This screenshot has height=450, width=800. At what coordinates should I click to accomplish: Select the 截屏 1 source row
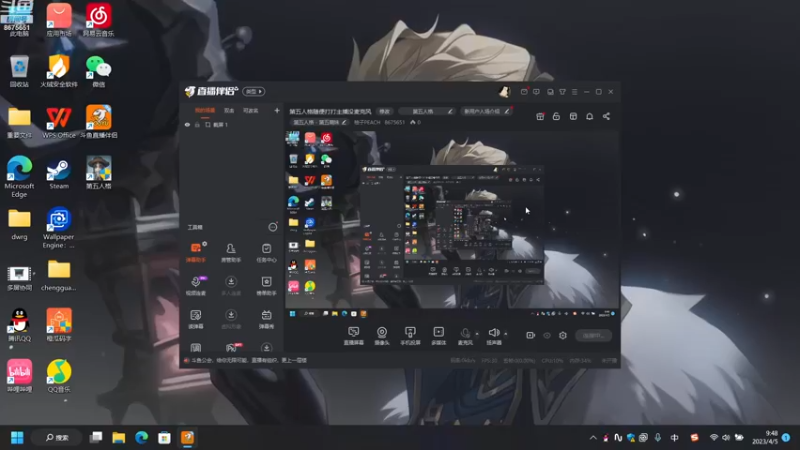[232, 124]
